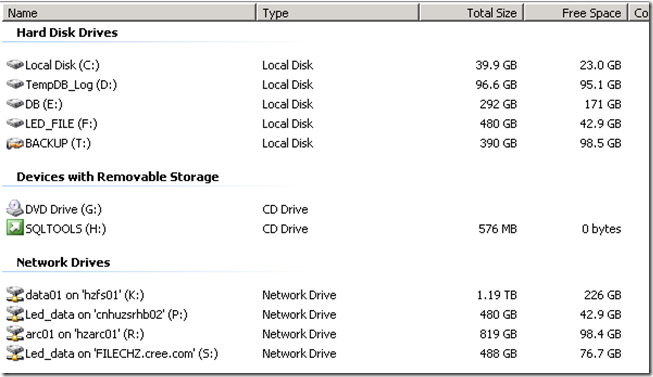
Task: Select the SQLTOOLS (H:) name
Action: tap(65, 229)
